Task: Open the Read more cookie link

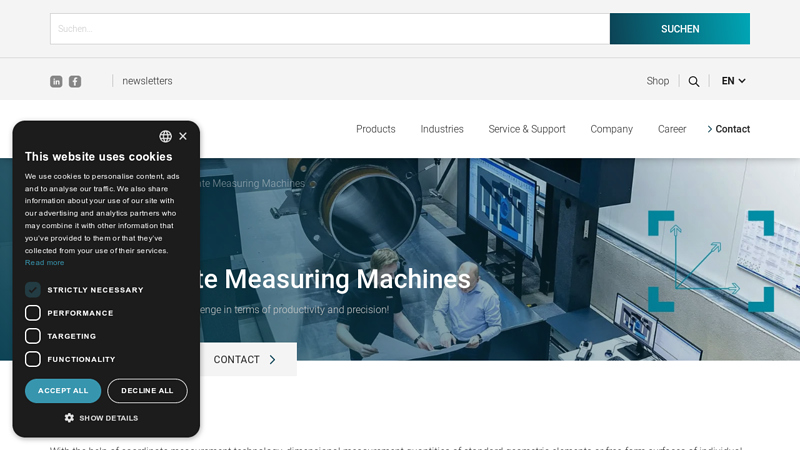Action: tap(44, 263)
